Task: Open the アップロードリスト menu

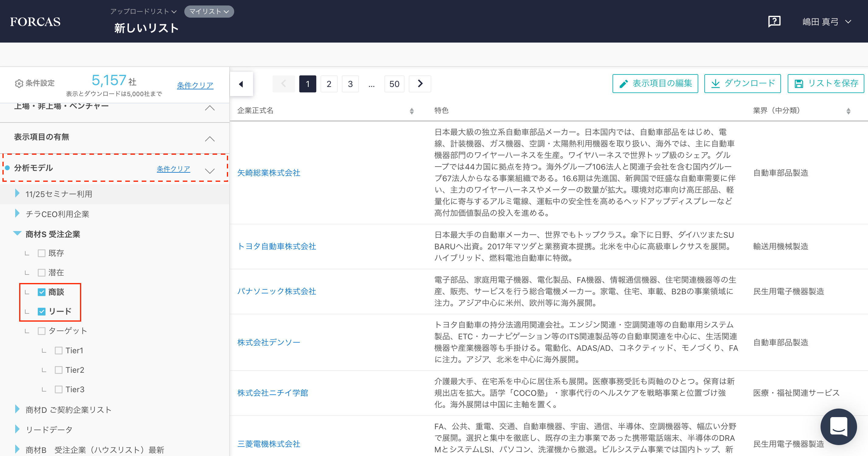Action: [144, 12]
